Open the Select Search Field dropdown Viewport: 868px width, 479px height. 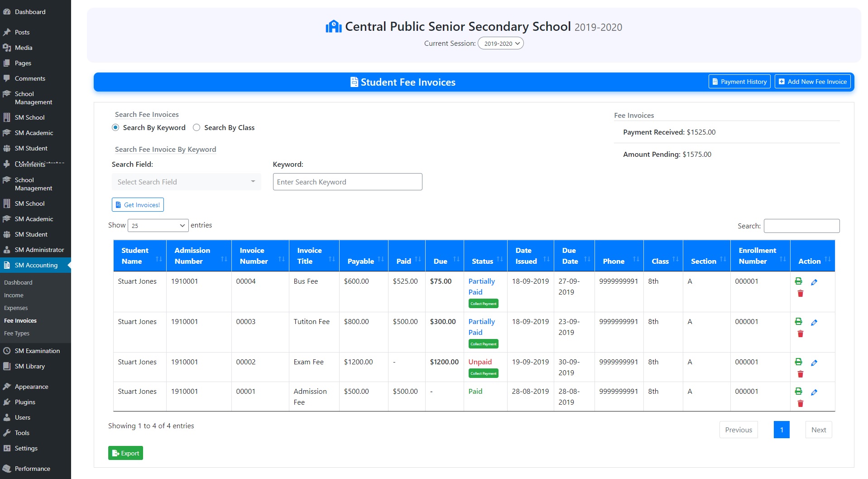[x=186, y=182]
